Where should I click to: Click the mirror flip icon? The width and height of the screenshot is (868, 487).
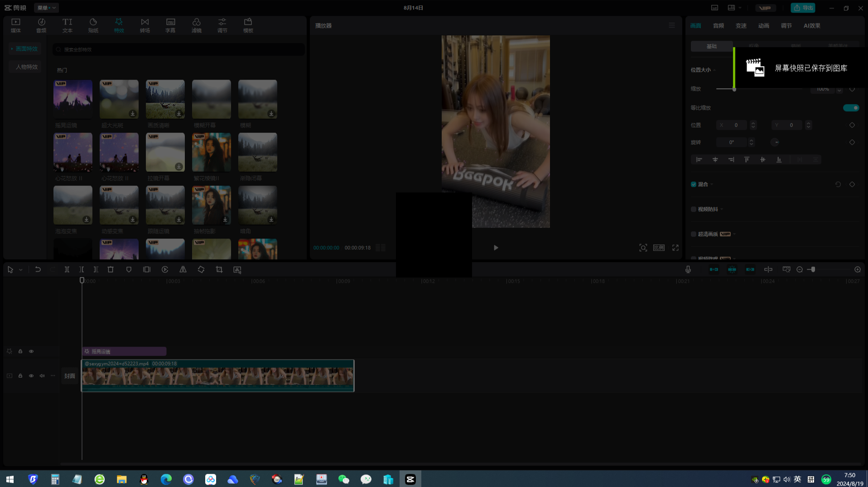[183, 269]
